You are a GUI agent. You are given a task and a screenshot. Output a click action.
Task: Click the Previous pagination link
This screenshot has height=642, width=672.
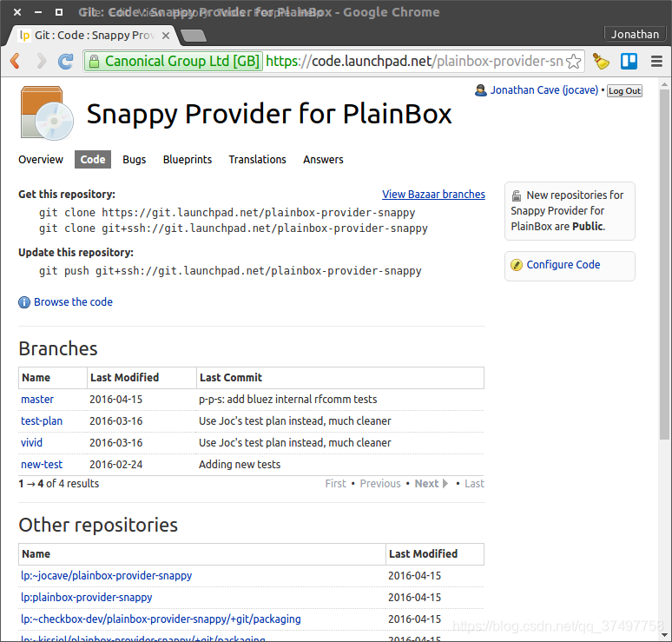pos(380,484)
